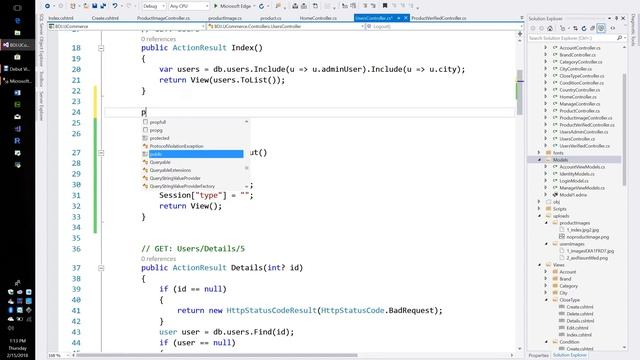Open the Diagnostic Tools side tab
Viewport: 640px width, 360px height.
pos(633,29)
